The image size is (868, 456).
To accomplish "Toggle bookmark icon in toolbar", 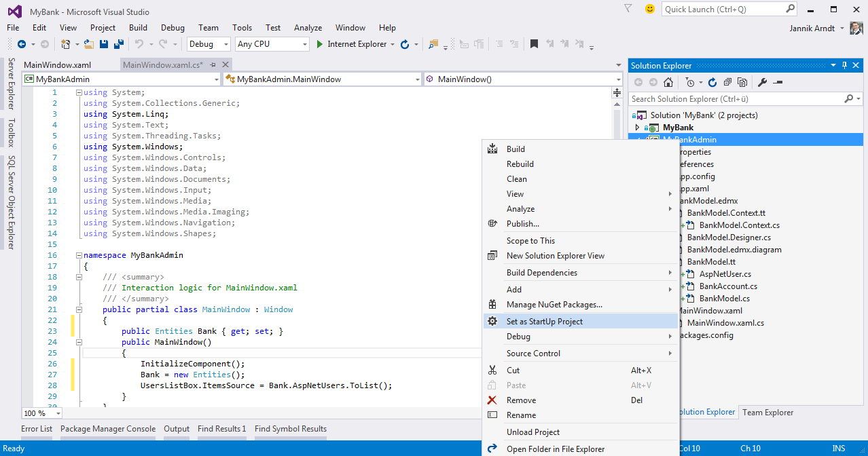I will point(535,44).
